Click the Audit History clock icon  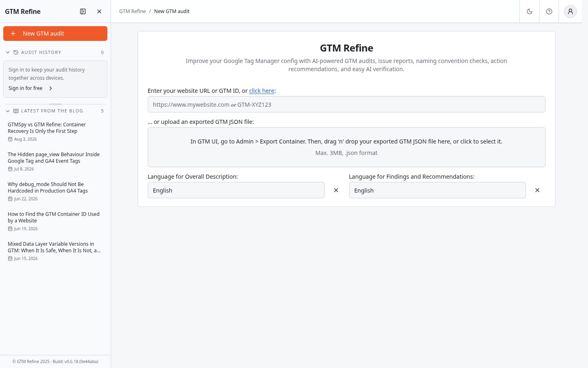point(16,52)
